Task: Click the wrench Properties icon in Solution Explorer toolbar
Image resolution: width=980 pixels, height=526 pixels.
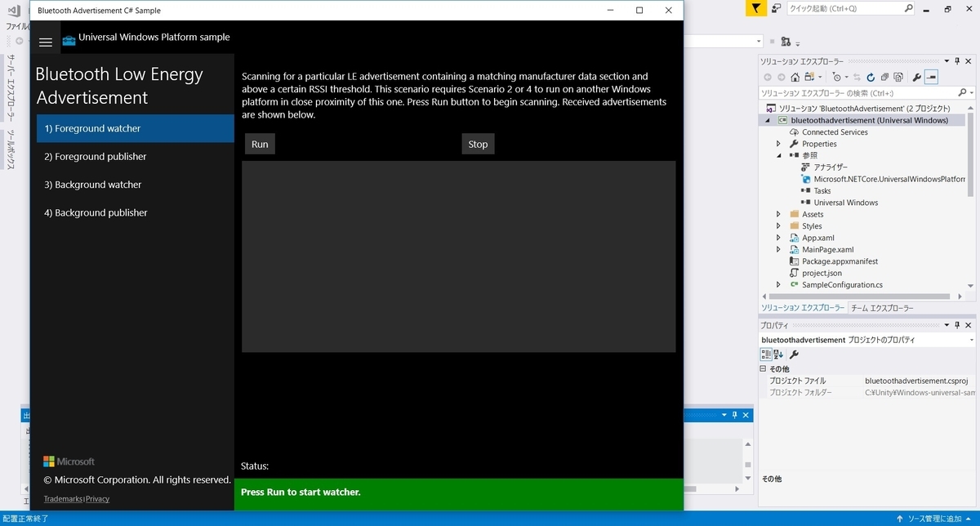Action: pos(916,77)
